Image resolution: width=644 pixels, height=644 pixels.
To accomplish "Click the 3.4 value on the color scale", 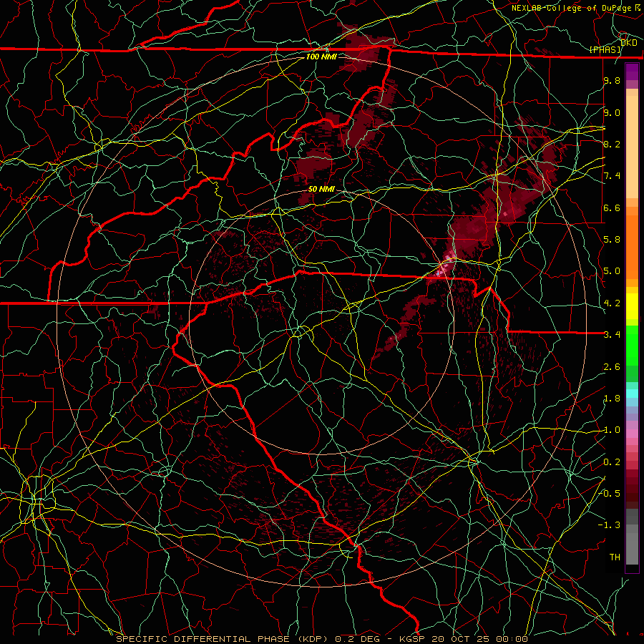I will (612, 335).
